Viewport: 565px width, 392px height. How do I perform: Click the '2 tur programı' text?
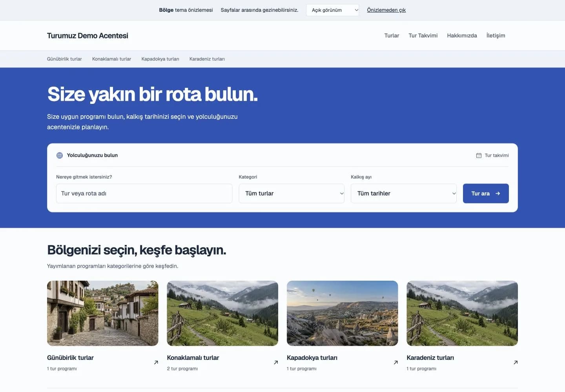[182, 369]
